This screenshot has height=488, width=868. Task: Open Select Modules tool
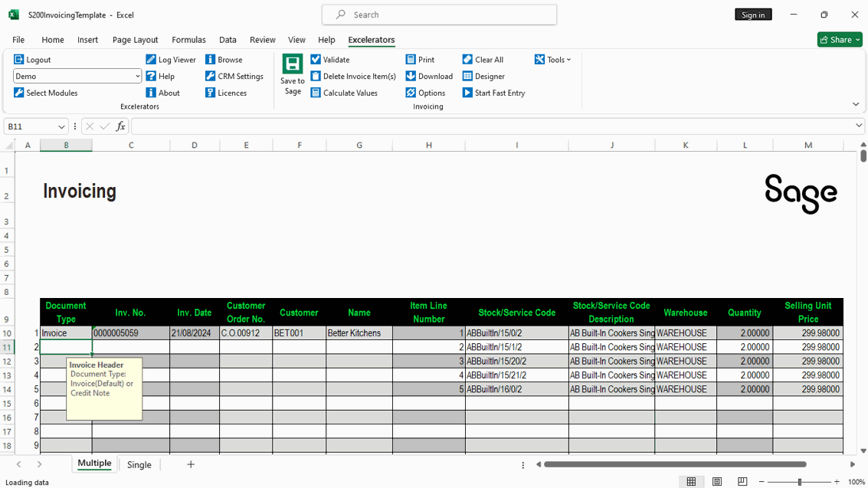point(45,93)
